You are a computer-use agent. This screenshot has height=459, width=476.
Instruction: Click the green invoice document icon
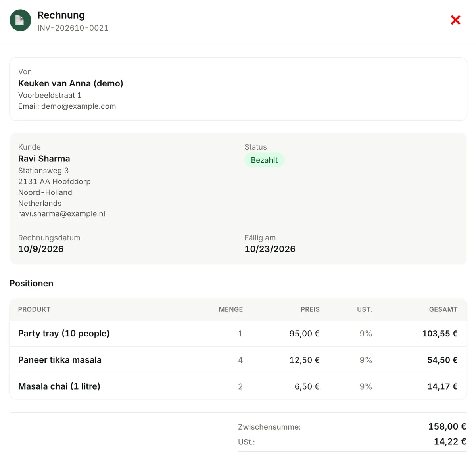pyautogui.click(x=20, y=20)
